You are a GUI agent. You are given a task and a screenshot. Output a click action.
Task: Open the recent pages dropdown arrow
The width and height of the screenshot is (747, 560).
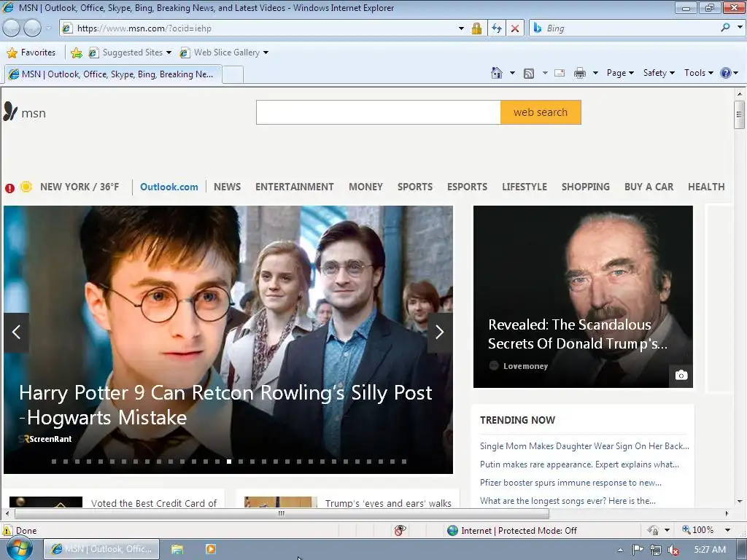pyautogui.click(x=48, y=28)
